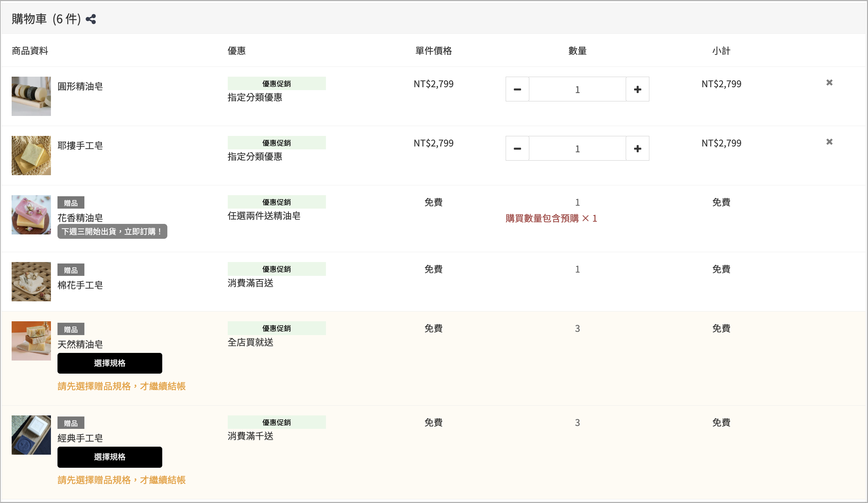Click 購買數量包含預購 × 1 notice

tap(552, 218)
